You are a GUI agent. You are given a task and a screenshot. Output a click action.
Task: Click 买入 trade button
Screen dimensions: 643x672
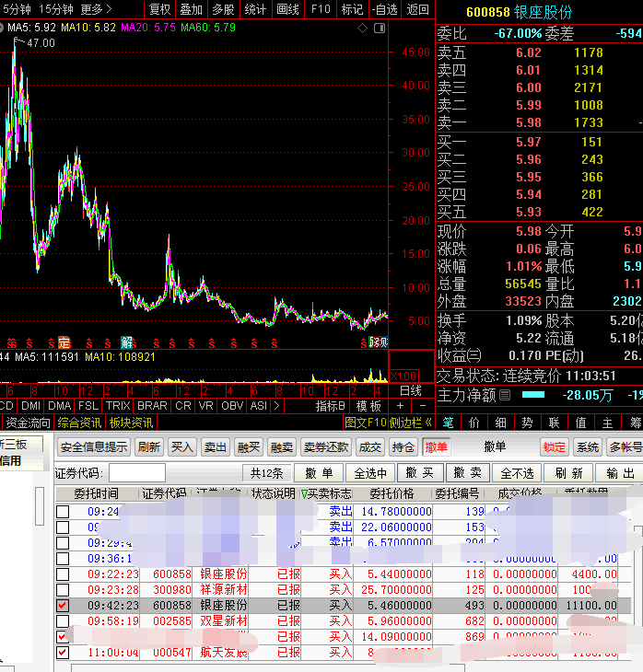pyautogui.click(x=181, y=447)
